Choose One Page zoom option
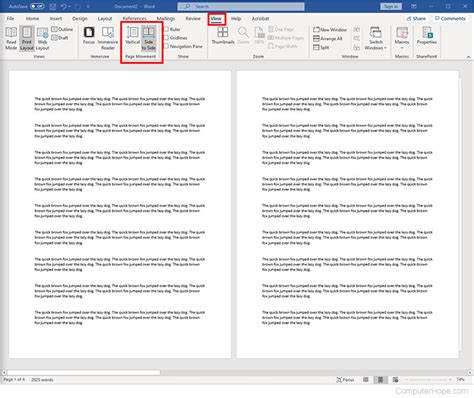474x398 pixels. click(281, 29)
